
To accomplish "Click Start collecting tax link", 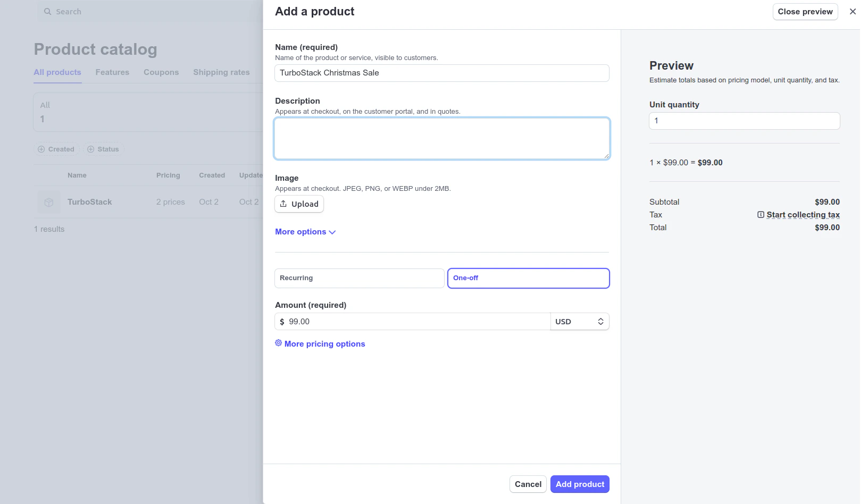I will (803, 215).
